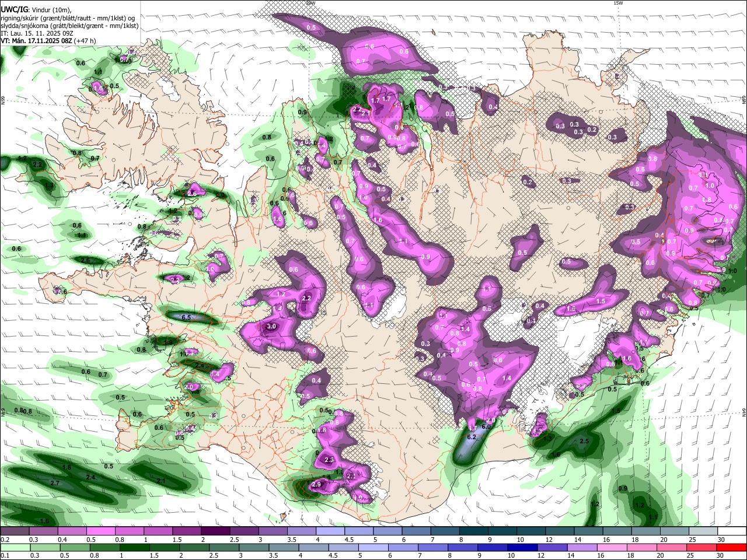Click the '0.1' label on the rain scale

coord(5,555)
